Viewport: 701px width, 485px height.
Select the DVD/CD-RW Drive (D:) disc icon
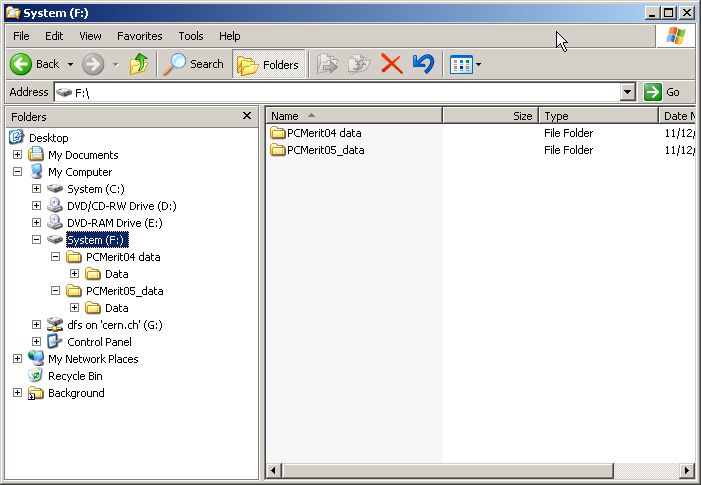(55, 206)
